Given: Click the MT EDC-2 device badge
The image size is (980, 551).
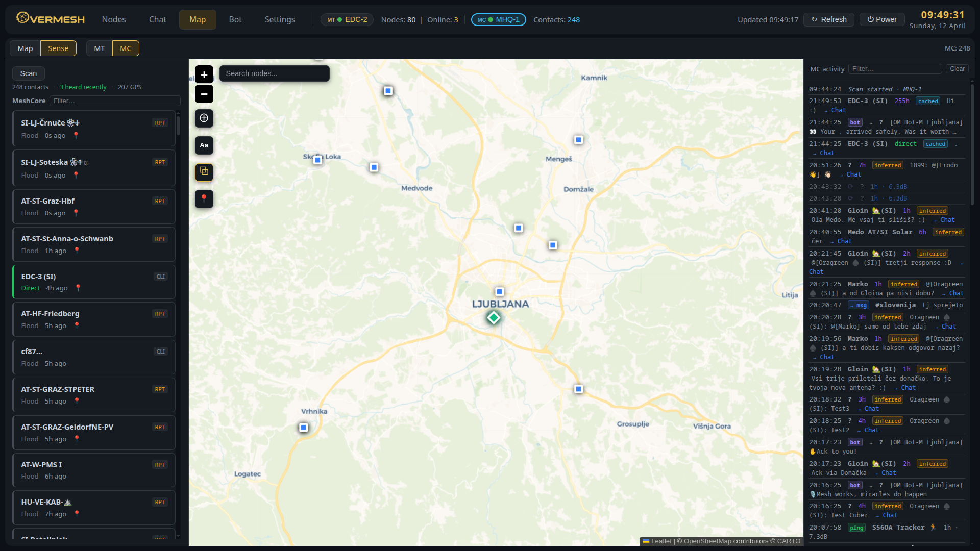Looking at the screenshot, I should (x=347, y=20).
